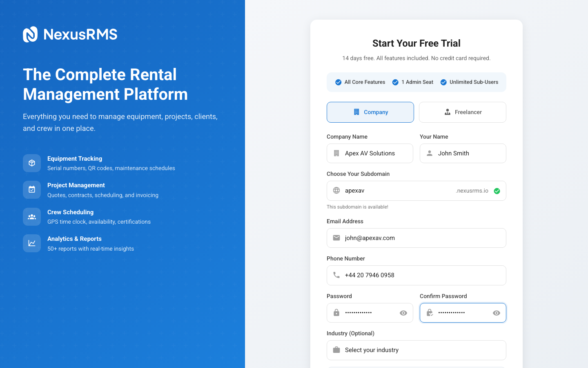Click the Analytics & Reports chart icon
This screenshot has height=368, width=588.
[32, 243]
